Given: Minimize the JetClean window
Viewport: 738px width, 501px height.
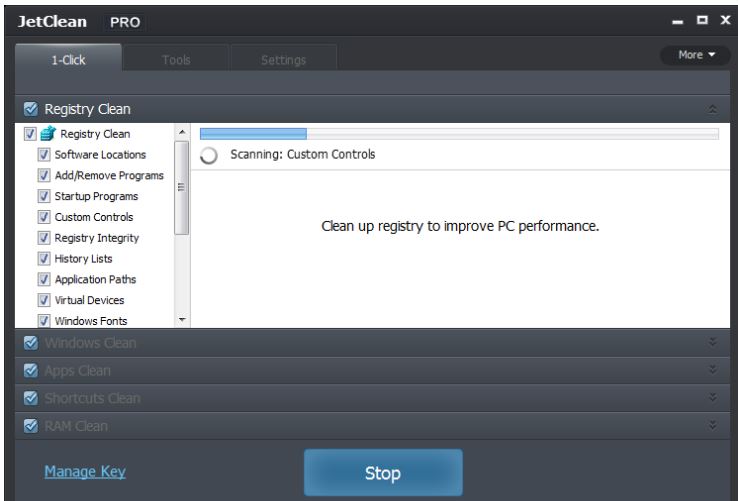Looking at the screenshot, I should 677,22.
